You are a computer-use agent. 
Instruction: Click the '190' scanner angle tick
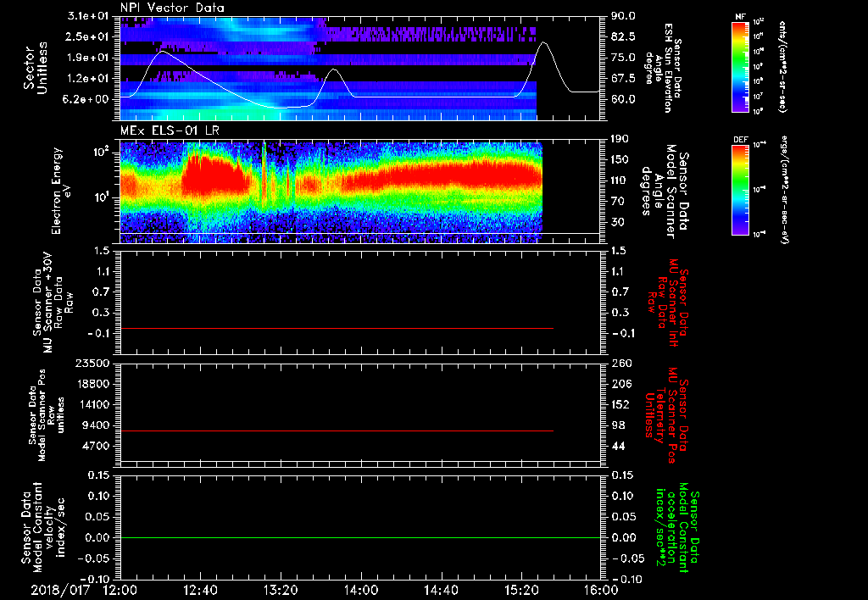pos(620,139)
